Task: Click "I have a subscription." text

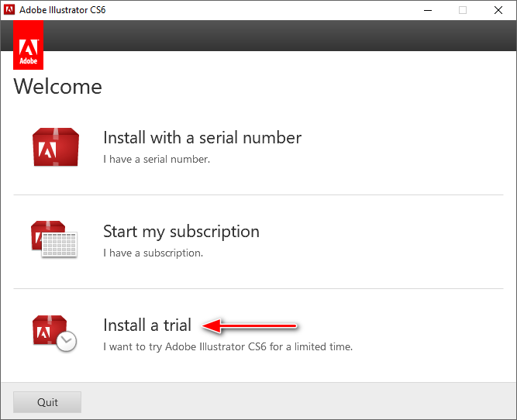Action: click(x=153, y=253)
